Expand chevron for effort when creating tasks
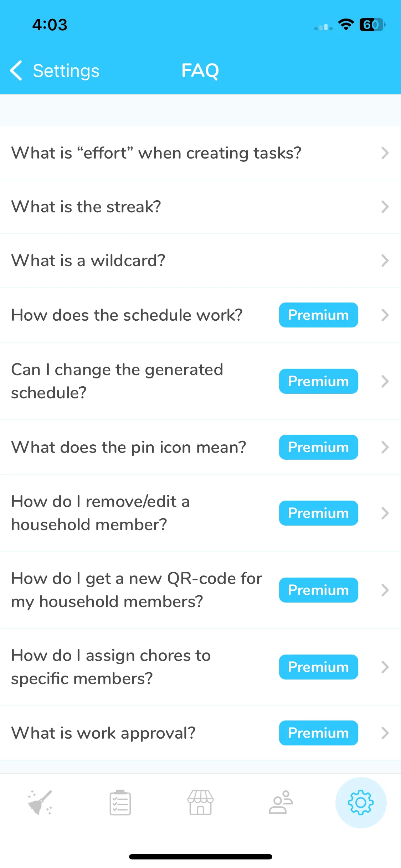 [385, 153]
